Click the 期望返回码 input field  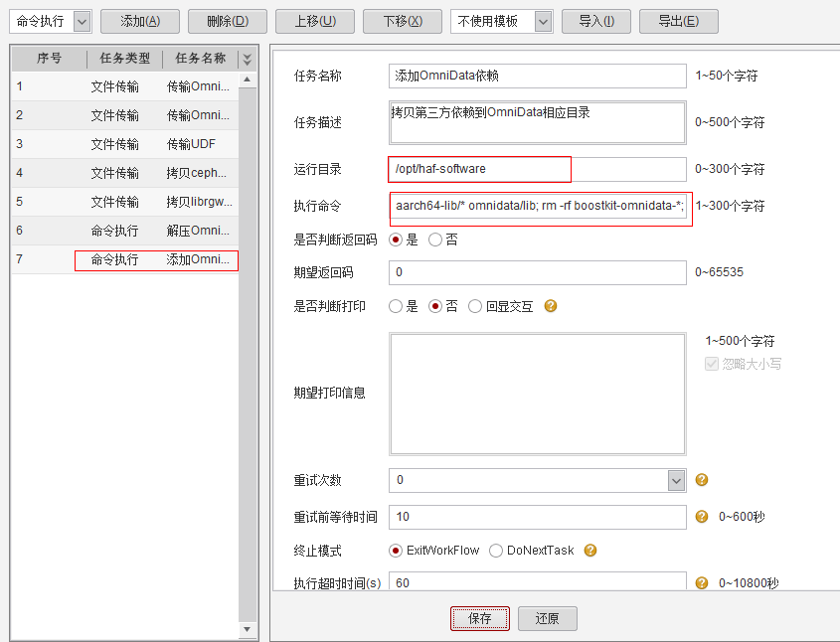538,272
